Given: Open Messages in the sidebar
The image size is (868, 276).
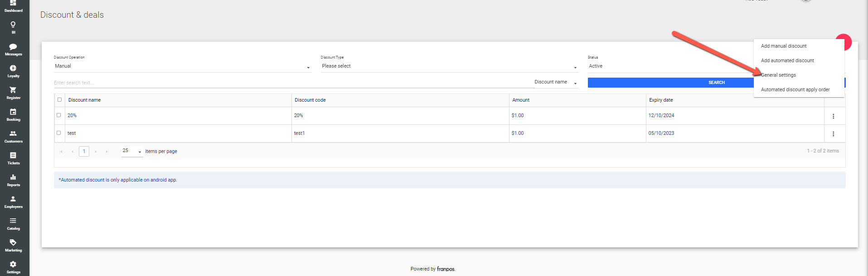Looking at the screenshot, I should [13, 49].
